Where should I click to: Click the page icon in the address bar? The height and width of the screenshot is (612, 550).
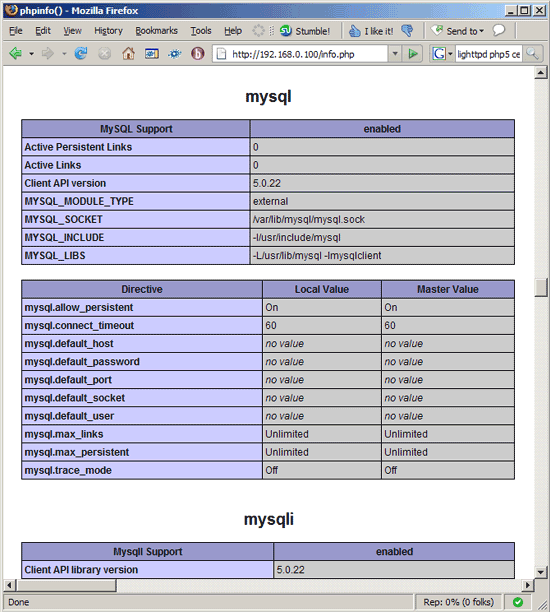click(x=221, y=54)
